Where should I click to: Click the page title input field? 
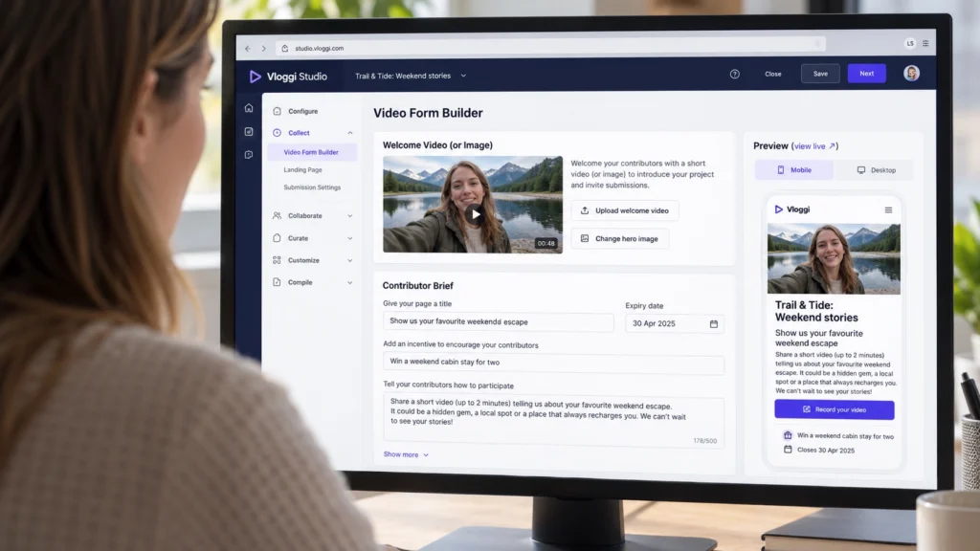pos(498,321)
